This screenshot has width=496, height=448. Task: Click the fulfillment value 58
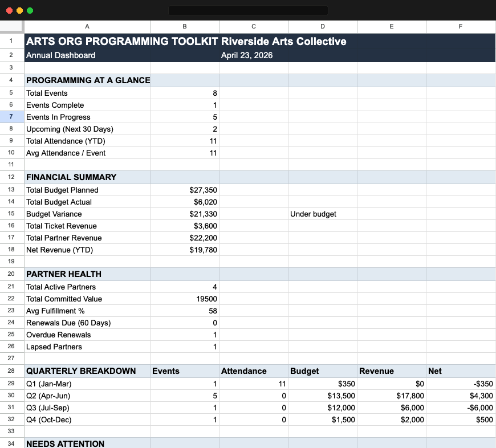tap(185, 311)
